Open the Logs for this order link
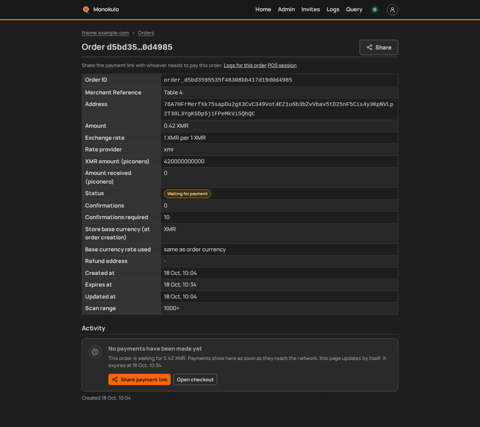The width and height of the screenshot is (480, 427). [x=245, y=65]
